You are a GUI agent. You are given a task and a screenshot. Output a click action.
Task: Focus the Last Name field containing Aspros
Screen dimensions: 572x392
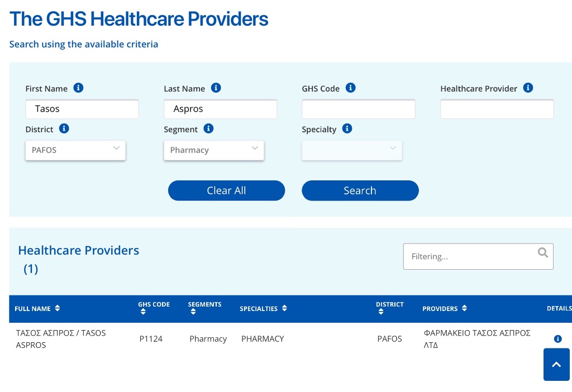click(x=220, y=109)
